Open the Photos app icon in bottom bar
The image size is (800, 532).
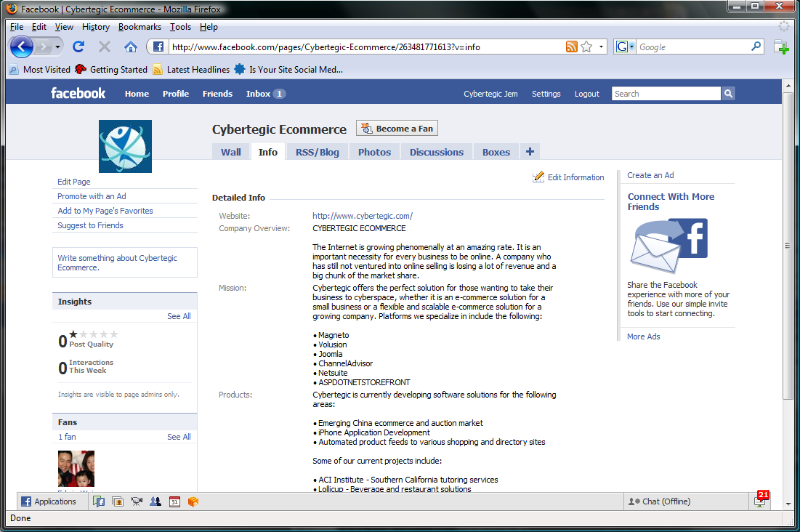pyautogui.click(x=118, y=501)
